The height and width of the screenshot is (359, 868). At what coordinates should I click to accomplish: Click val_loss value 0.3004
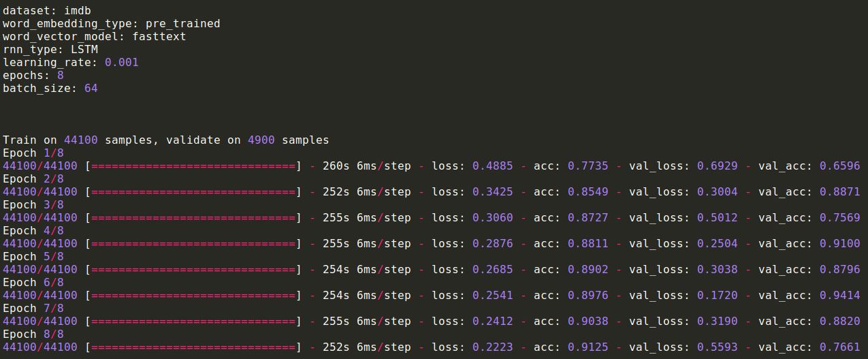[x=718, y=191]
